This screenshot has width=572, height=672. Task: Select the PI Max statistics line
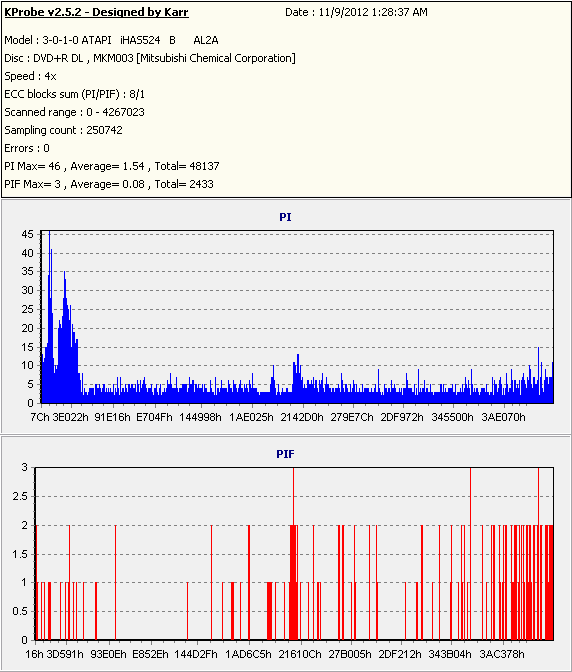pyautogui.click(x=112, y=166)
